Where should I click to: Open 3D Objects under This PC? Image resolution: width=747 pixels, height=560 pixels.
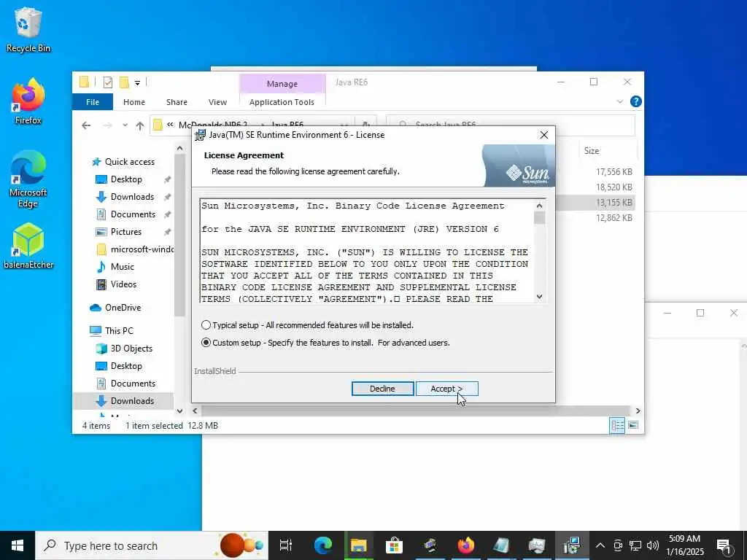[131, 349]
